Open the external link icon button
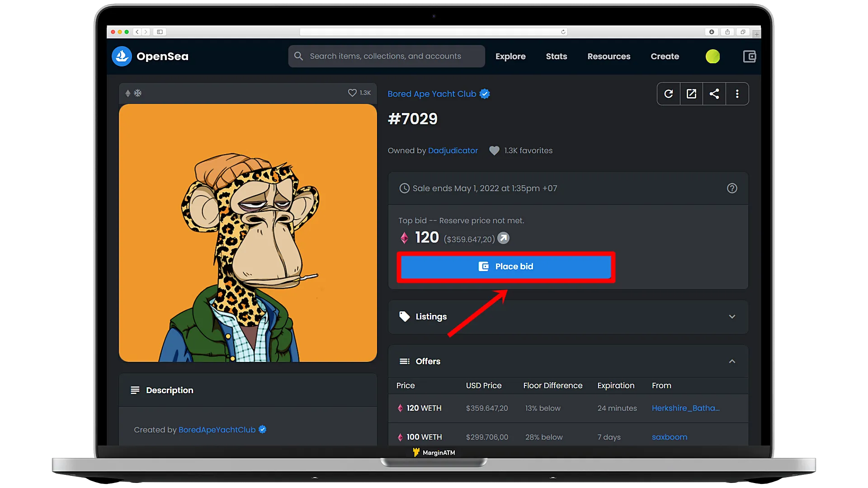Screen dimensions: 868x488 click(692, 94)
